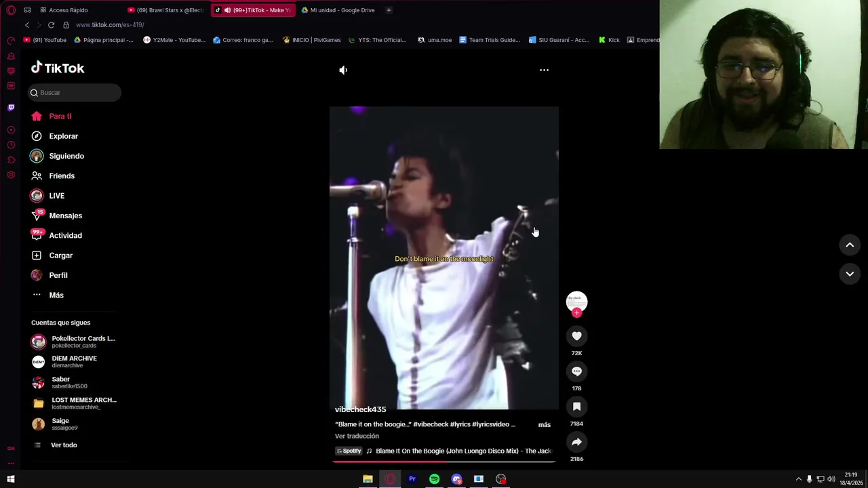868x488 pixels.
Task: Switch to the Brawl Stars YouTube tab
Action: 165,10
